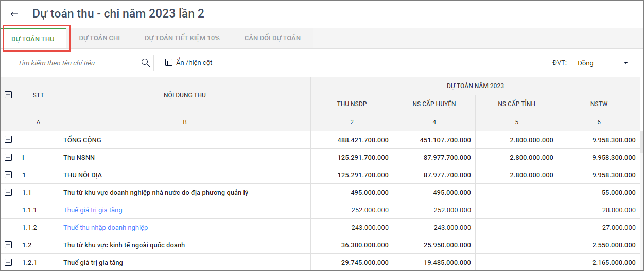The height and width of the screenshot is (271, 644).
Task: Open the Thuế thu nhập doanh nghiệp link
Action: click(106, 227)
